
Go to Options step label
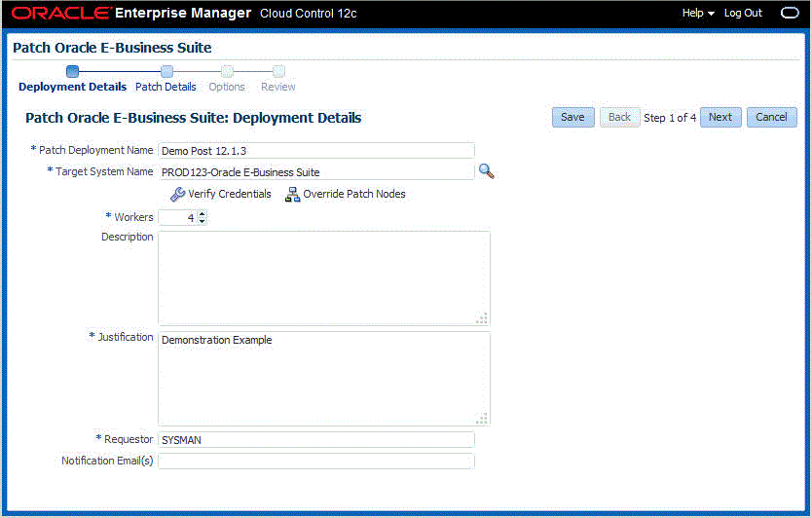(x=227, y=87)
